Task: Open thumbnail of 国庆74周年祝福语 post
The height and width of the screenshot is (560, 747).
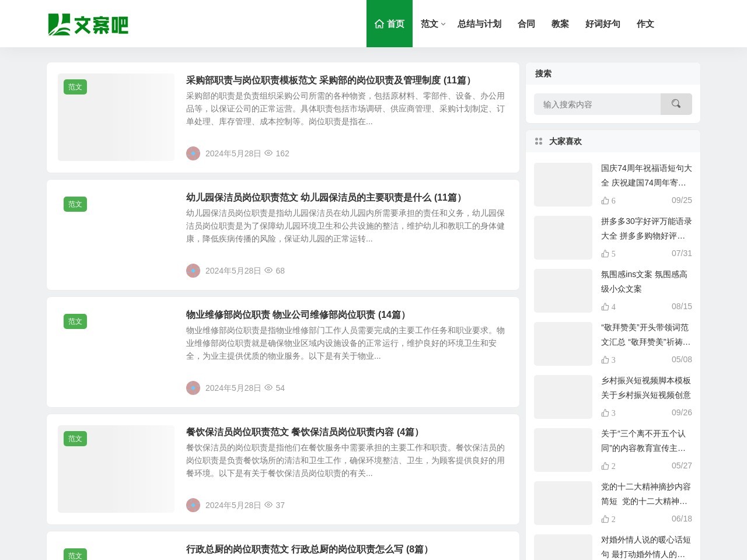Action: (563, 184)
